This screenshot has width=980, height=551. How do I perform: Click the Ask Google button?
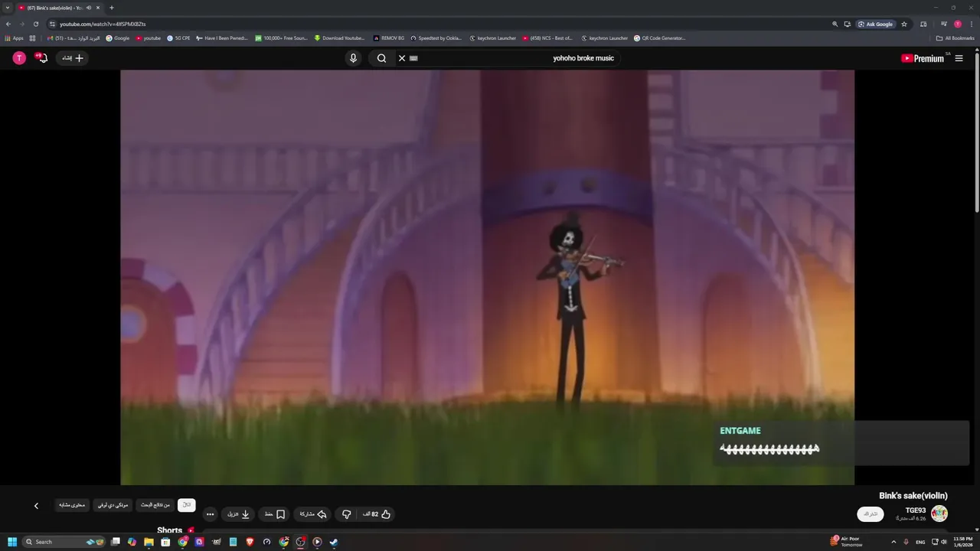pyautogui.click(x=876, y=24)
